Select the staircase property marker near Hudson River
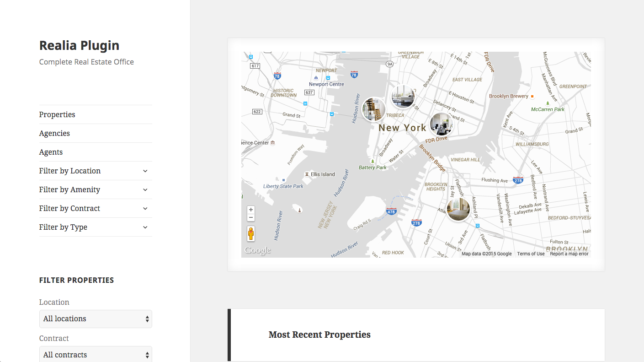The height and width of the screenshot is (362, 644). (x=374, y=109)
